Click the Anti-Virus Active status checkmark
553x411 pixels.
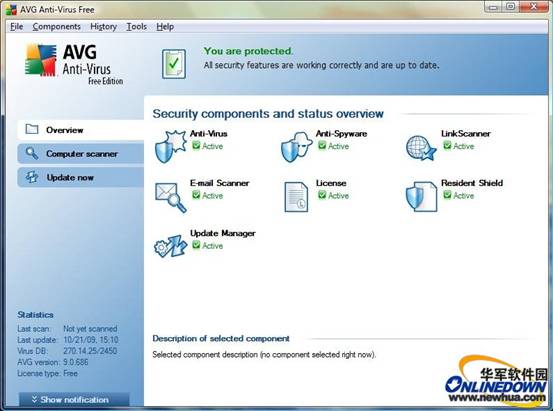point(196,145)
